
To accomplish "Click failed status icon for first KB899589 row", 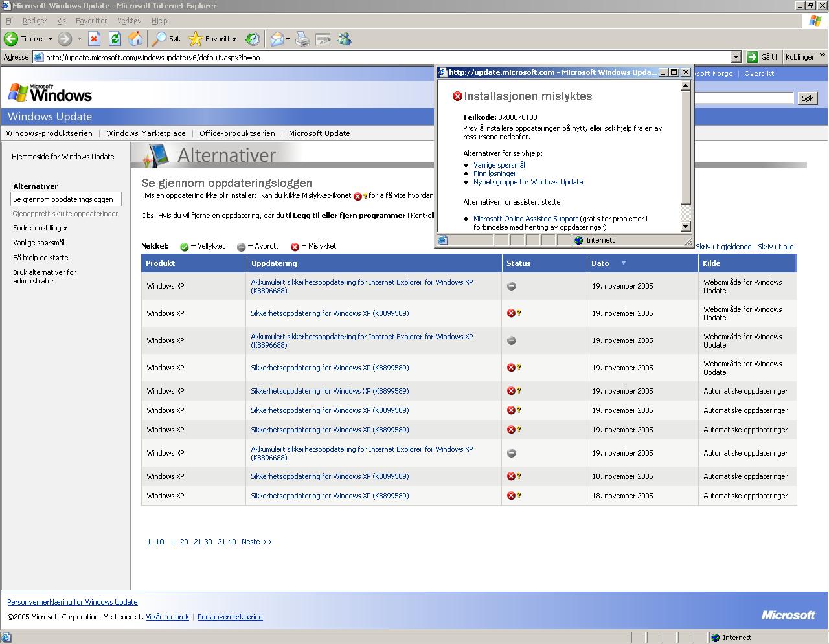I will pyautogui.click(x=512, y=313).
